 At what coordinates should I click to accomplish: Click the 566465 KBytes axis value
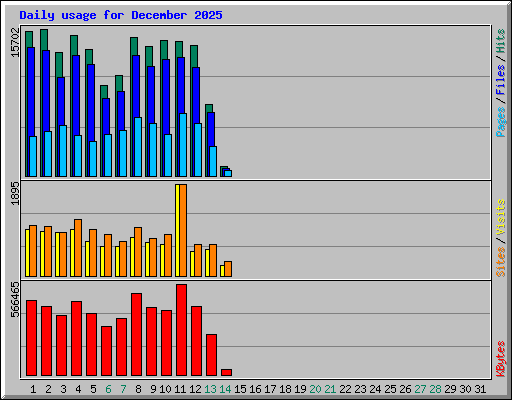tap(15, 300)
